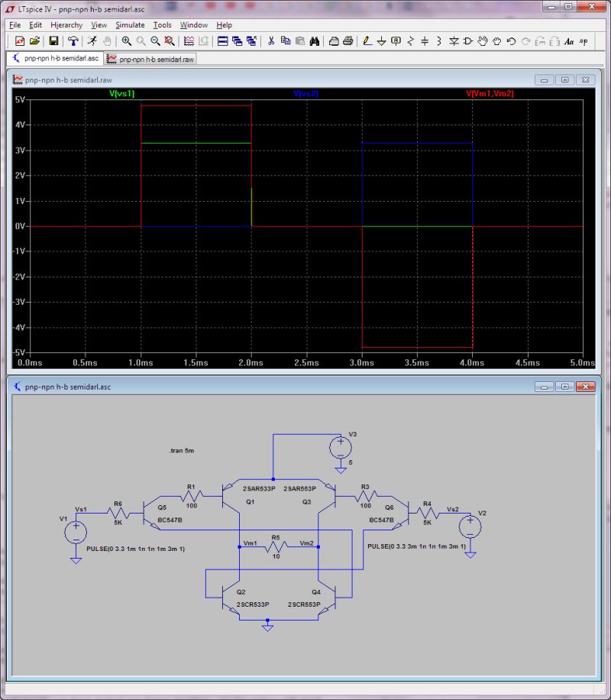Open the Component selection tool
The width and height of the screenshot is (611, 700).
pos(467,41)
